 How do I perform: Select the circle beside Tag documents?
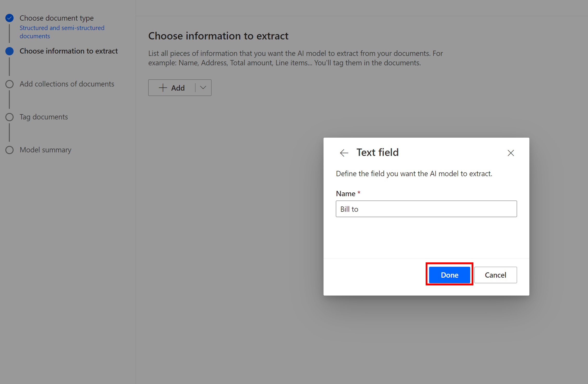point(9,117)
